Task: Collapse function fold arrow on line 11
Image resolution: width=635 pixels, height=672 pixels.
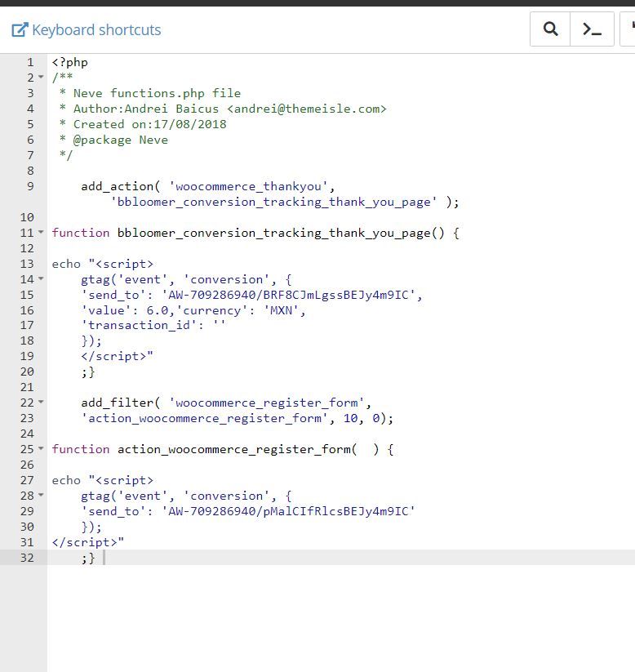Action: coord(41,232)
